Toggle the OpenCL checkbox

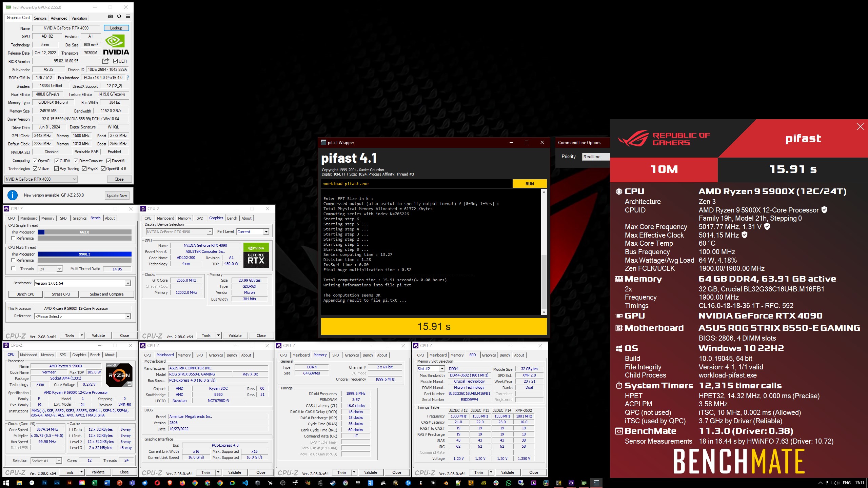pyautogui.click(x=35, y=161)
